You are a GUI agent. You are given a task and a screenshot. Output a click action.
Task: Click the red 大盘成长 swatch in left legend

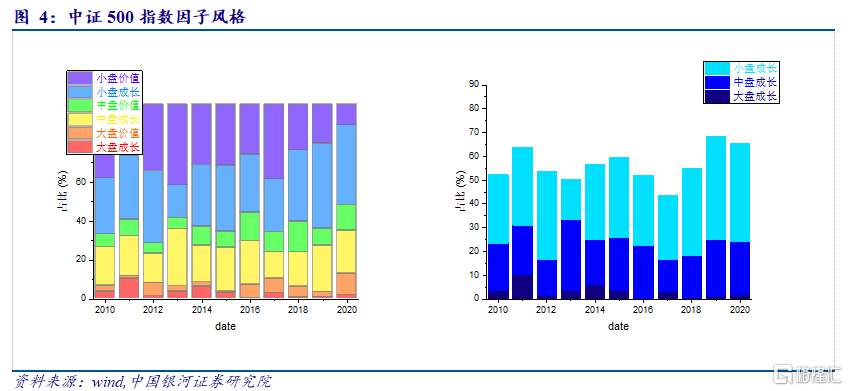tap(80, 147)
